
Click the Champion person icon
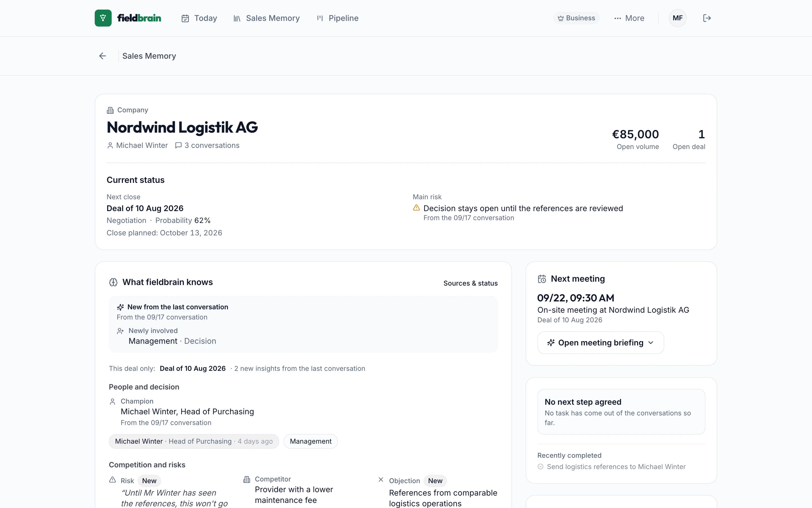[x=112, y=402]
